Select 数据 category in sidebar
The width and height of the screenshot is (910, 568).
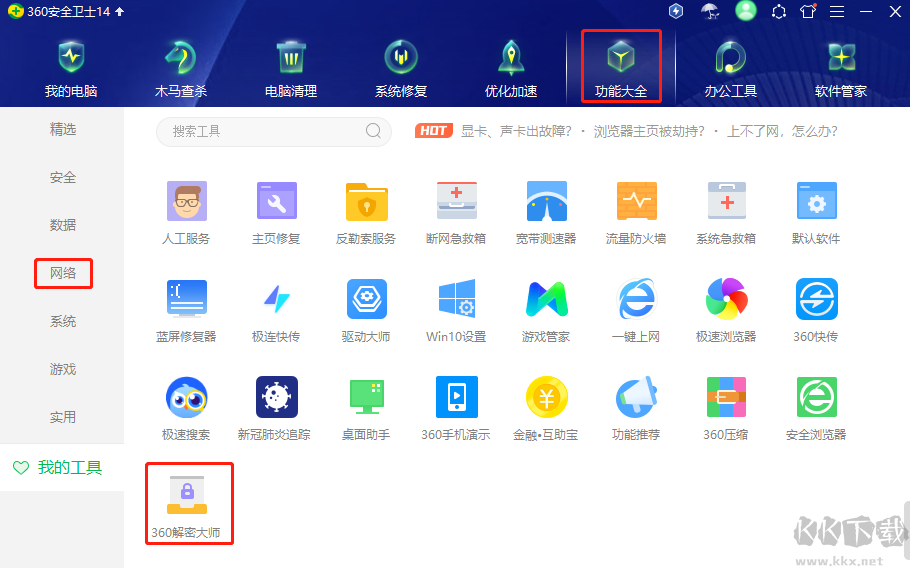[63, 225]
